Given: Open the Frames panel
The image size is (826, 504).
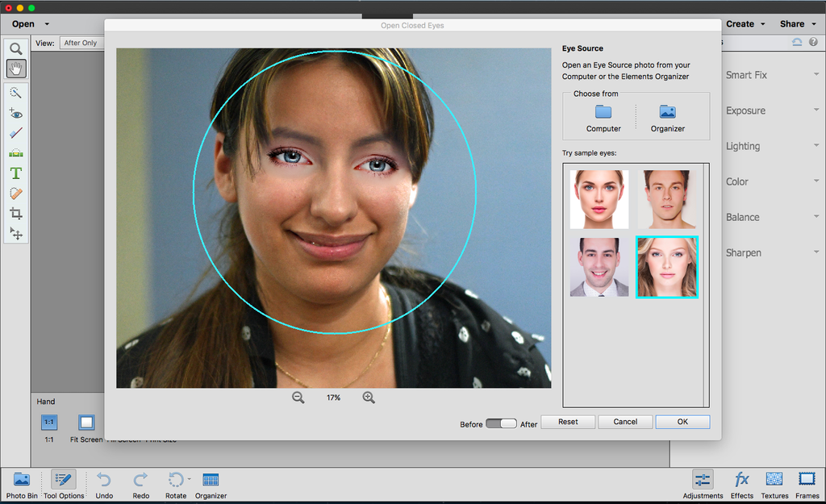Looking at the screenshot, I should [807, 482].
